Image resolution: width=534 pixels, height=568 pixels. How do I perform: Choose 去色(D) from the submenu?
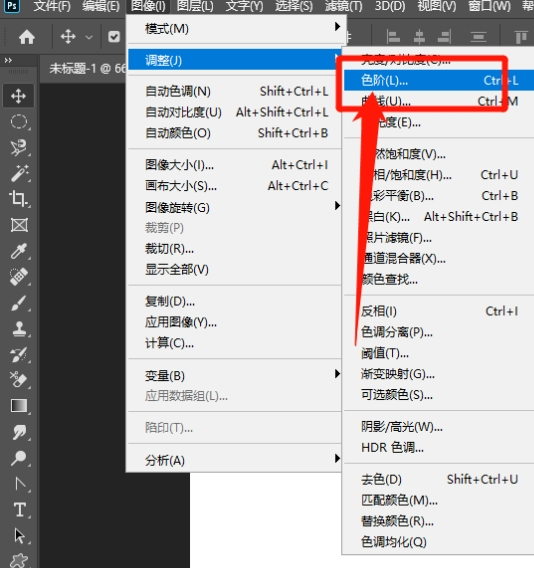tap(439, 480)
